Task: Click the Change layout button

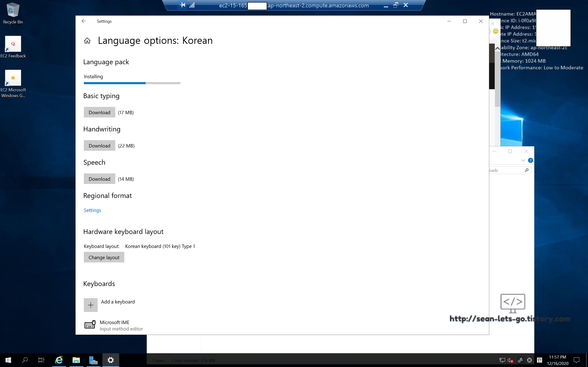Action: coord(104,257)
